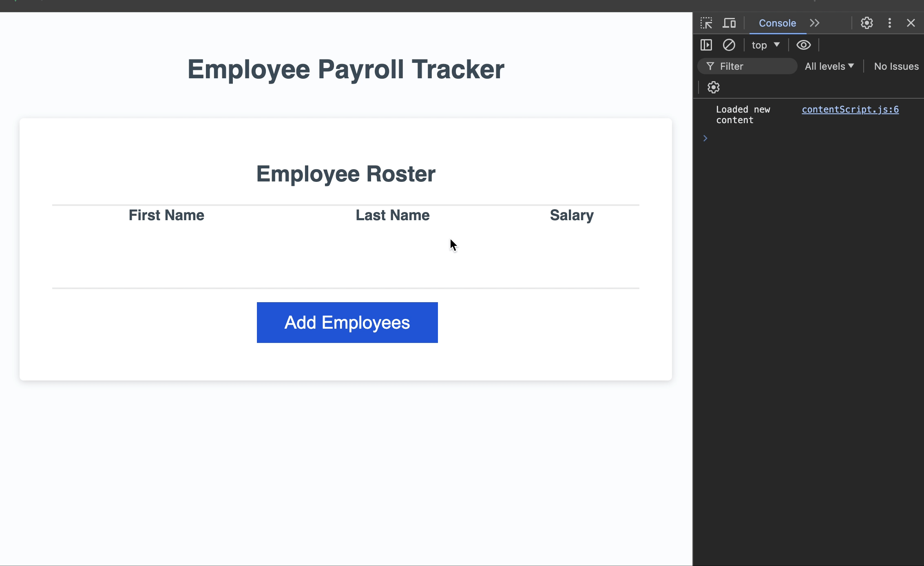Viewport: 924px width, 566px height.
Task: Click the Console panel filter icon
Action: pyautogui.click(x=710, y=66)
